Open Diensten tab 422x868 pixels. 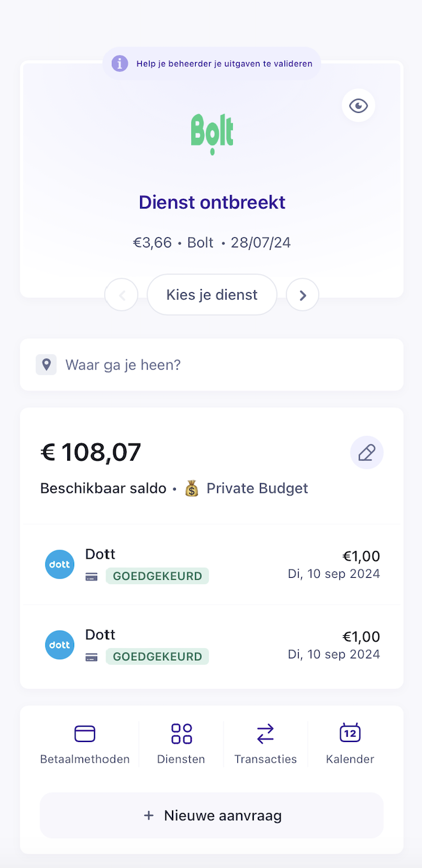[181, 743]
